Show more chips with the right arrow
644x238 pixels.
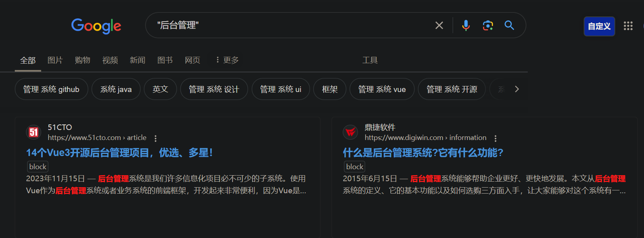(517, 89)
